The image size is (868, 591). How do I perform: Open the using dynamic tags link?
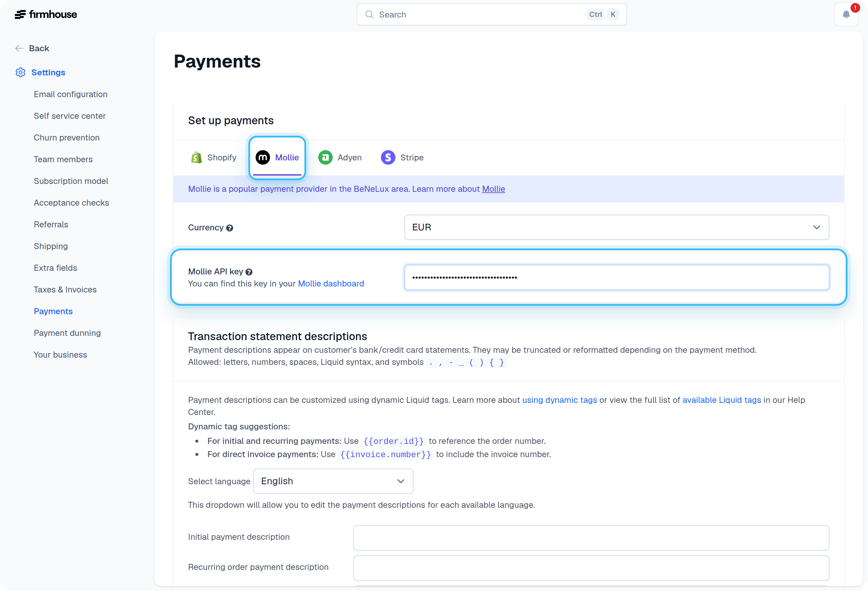(x=559, y=400)
